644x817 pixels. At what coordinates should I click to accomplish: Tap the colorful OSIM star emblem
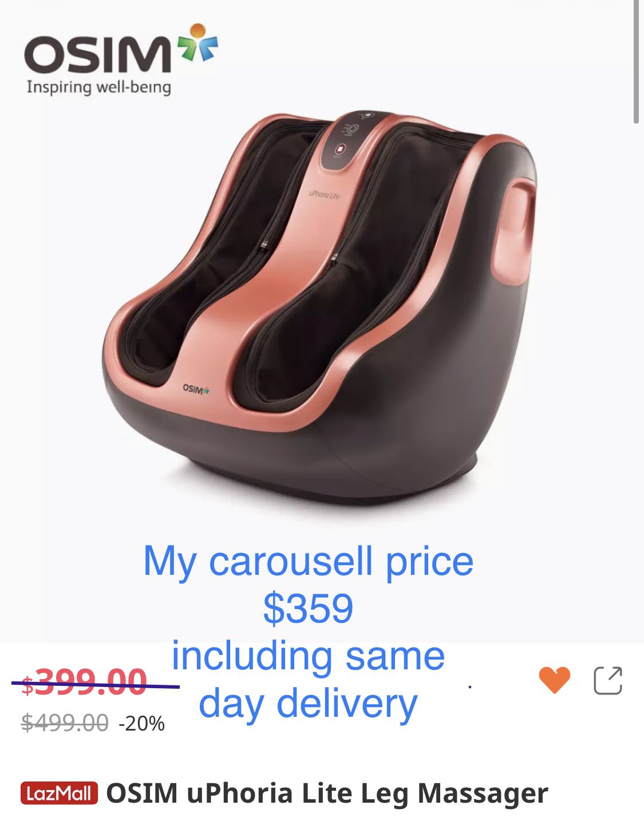(196, 42)
